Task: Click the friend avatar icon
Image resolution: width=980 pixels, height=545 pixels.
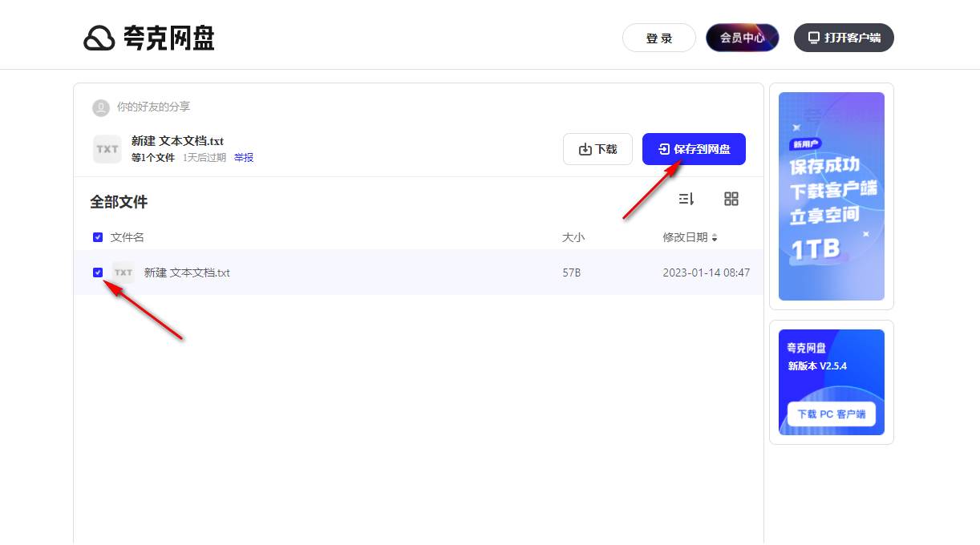Action: tap(101, 107)
